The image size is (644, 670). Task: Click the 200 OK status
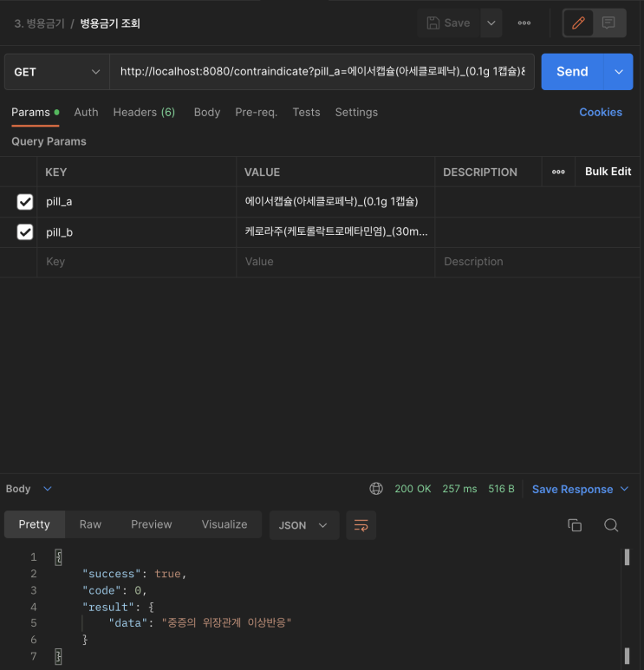click(x=413, y=489)
